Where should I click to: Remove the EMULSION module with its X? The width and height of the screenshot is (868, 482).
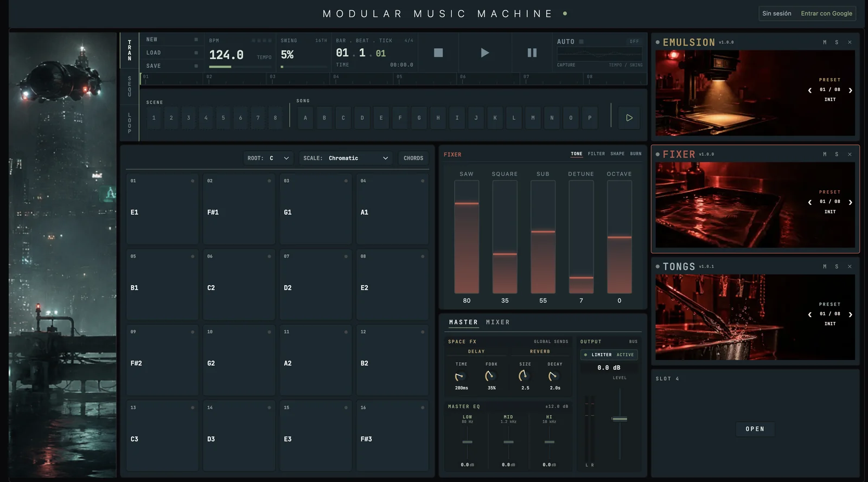pyautogui.click(x=850, y=42)
